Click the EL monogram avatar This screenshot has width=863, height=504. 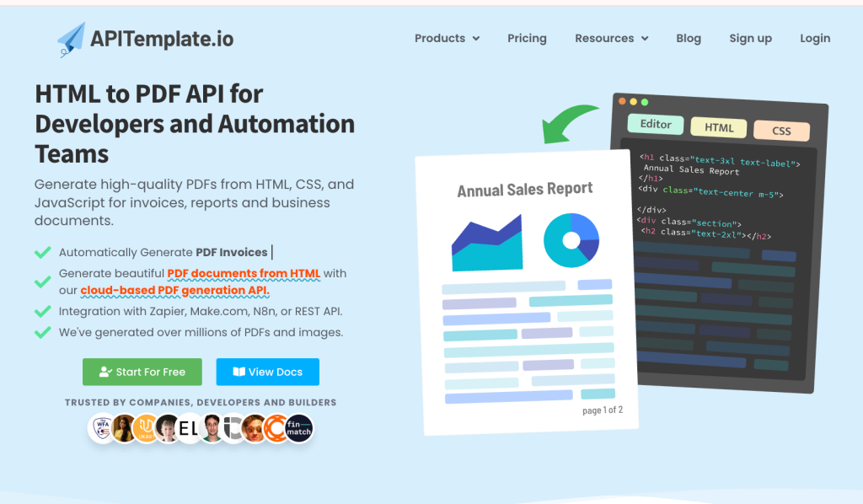[x=189, y=429]
